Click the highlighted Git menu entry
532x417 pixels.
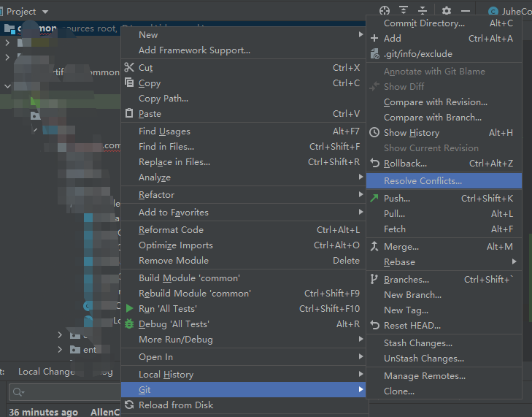[243, 389]
